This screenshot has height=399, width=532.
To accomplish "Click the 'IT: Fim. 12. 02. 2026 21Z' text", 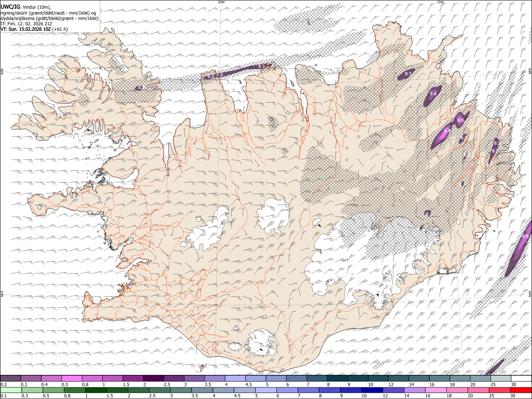I will 26,24.
